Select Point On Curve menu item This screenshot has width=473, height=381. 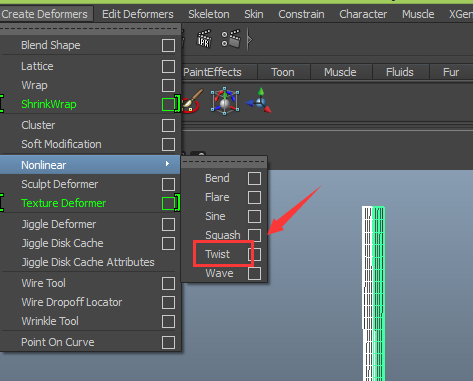tap(58, 342)
